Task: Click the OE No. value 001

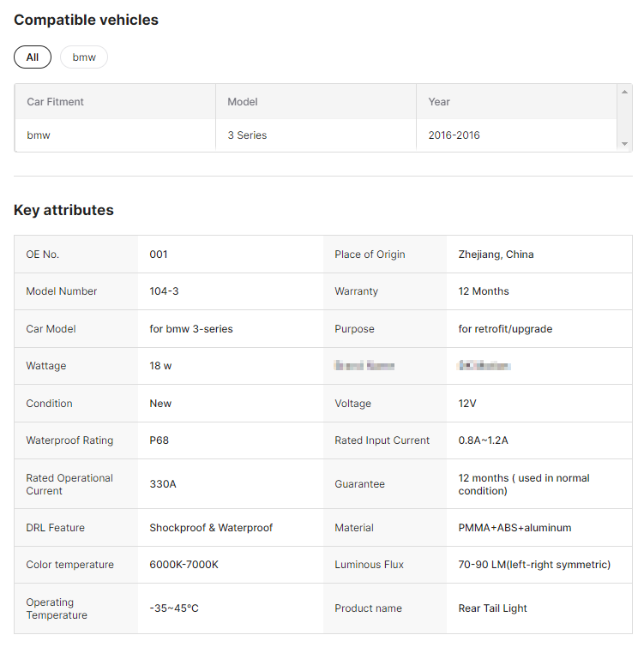Action: point(159,255)
